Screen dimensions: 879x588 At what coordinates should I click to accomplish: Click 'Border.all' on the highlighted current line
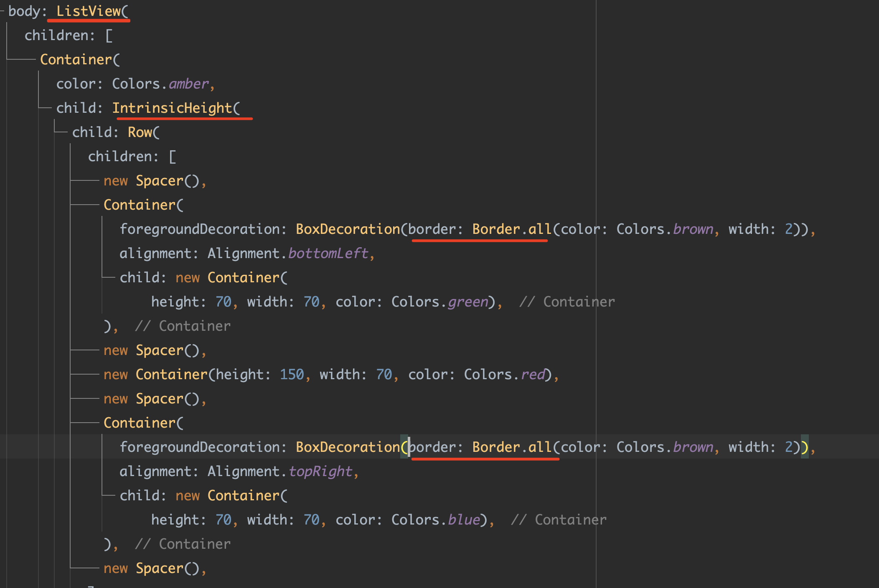[512, 447]
